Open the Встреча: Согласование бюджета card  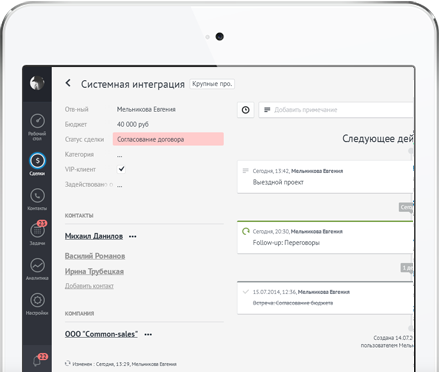click(325, 298)
